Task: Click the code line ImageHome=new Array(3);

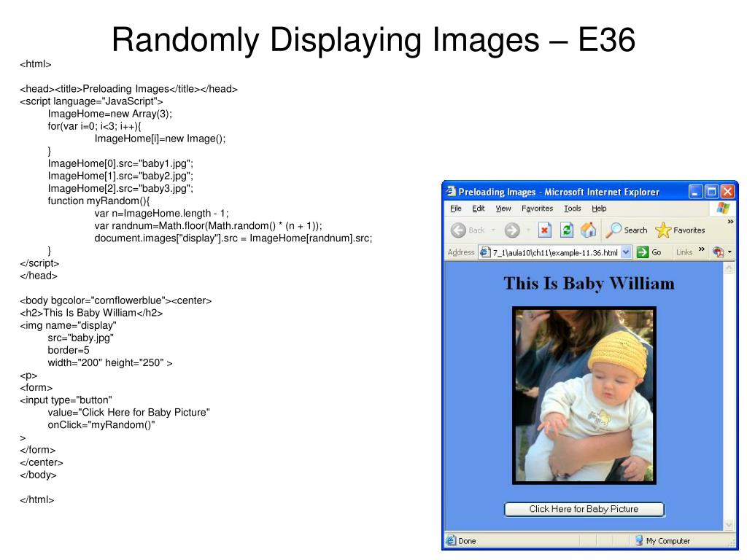Action: coord(109,114)
